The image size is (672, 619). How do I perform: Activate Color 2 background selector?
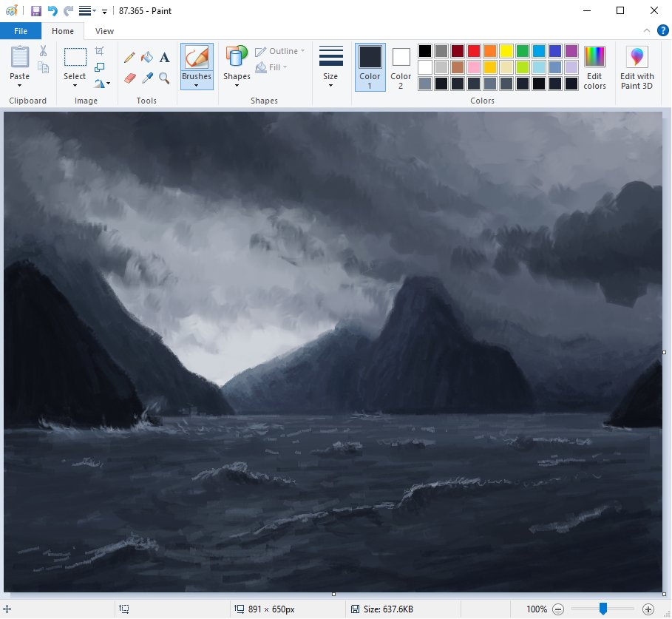tap(401, 67)
